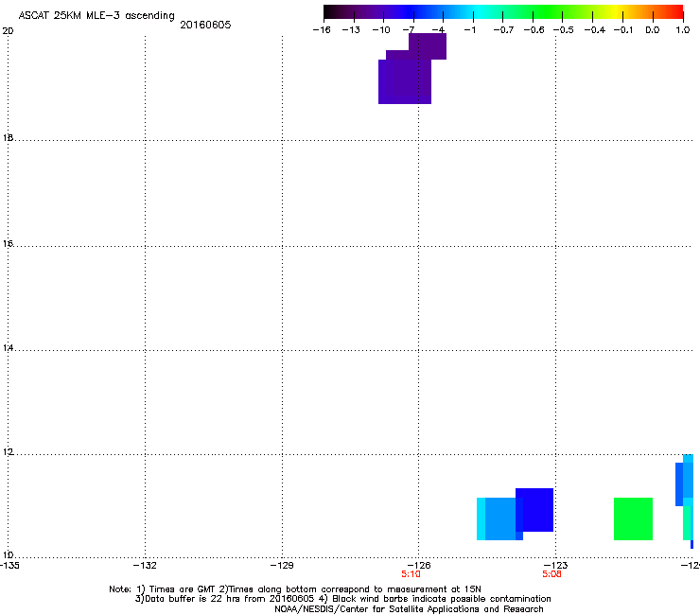
Task: Click the latitude label 12
Action: coord(8,452)
